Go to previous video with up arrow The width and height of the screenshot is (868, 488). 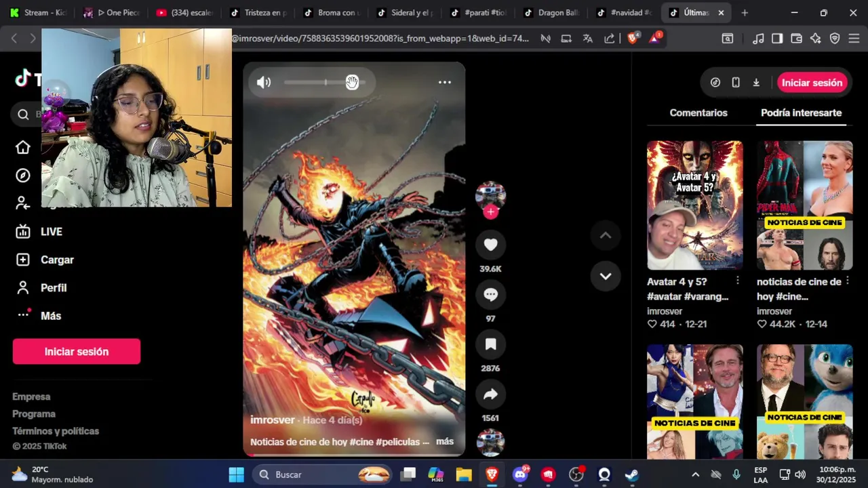pos(606,236)
